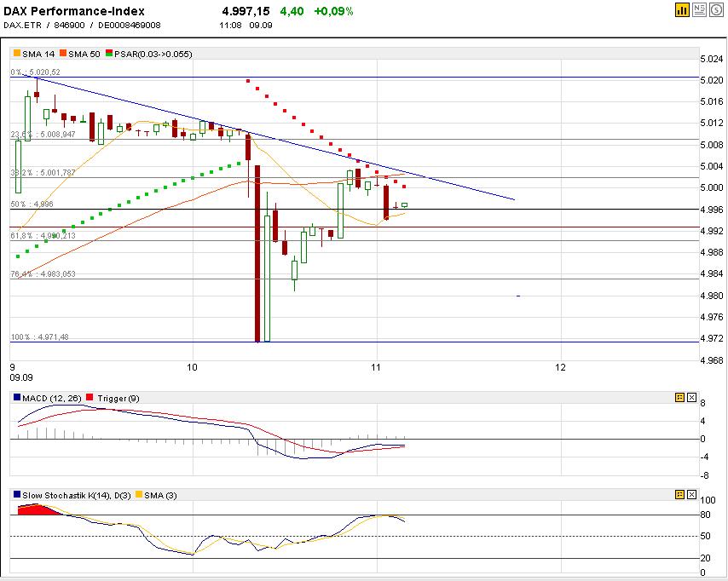The image size is (728, 581).
Task: Select the yellow bar chart view icon
Action: click(682, 9)
